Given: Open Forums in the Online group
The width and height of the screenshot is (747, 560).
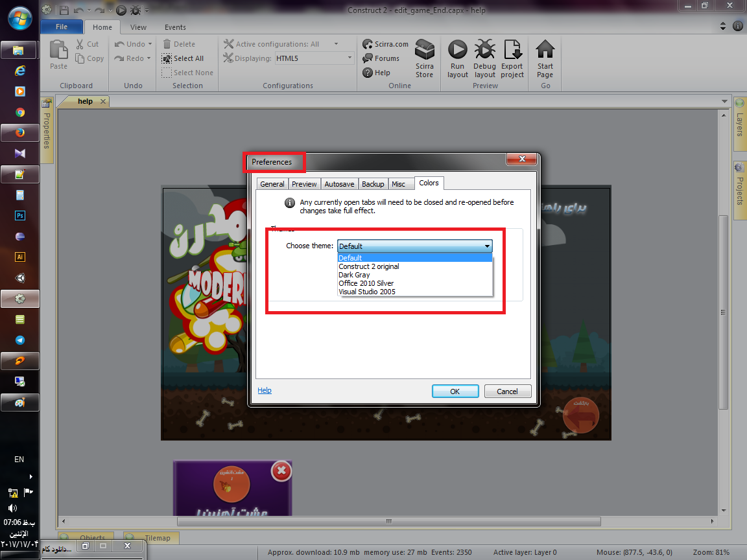Looking at the screenshot, I should tap(381, 58).
